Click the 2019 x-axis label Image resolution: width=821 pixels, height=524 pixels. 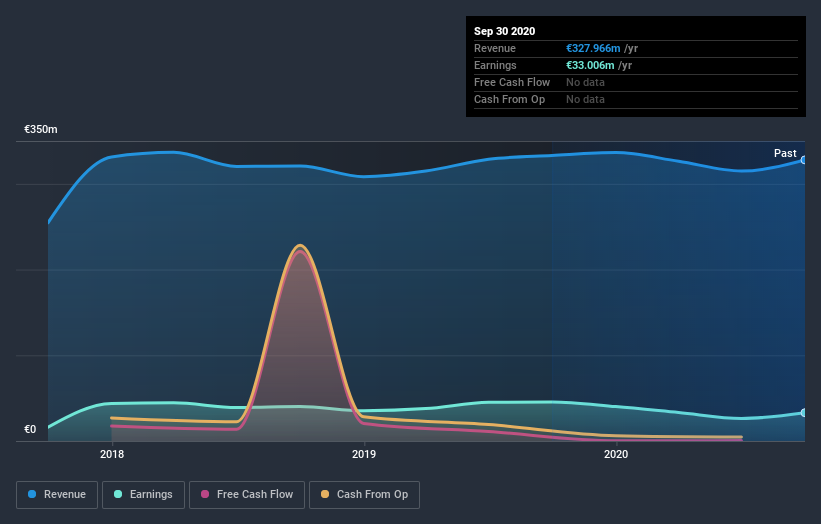pos(364,454)
